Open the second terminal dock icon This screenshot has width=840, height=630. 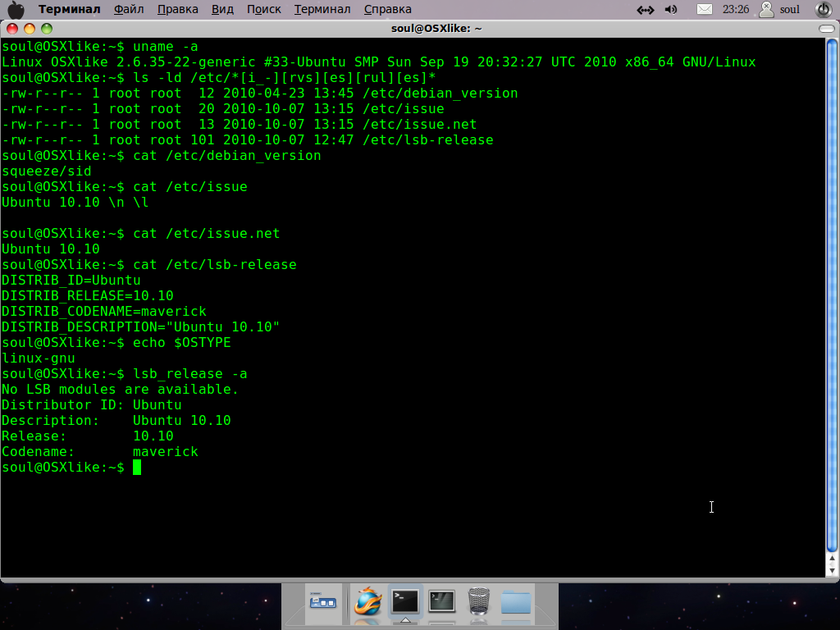click(x=442, y=601)
